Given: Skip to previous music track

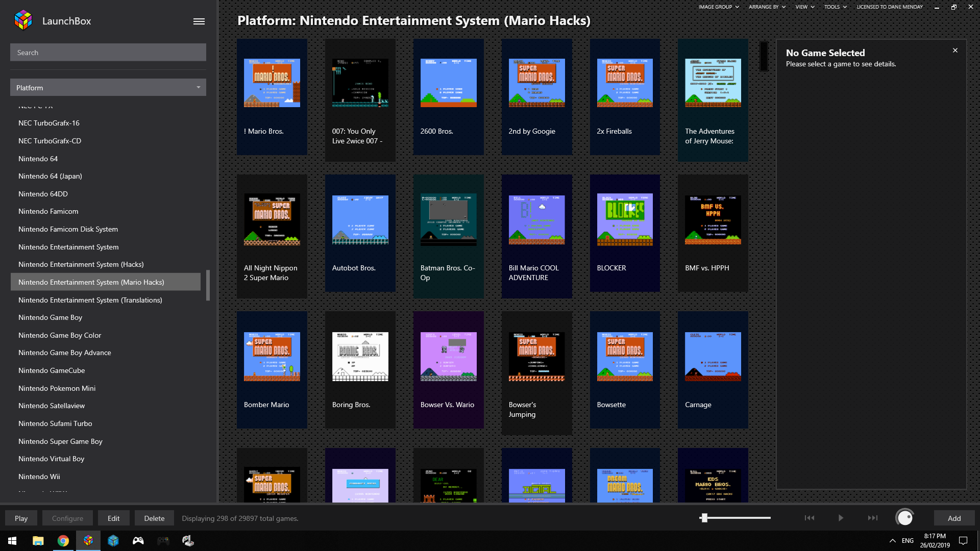Looking at the screenshot, I should point(810,518).
